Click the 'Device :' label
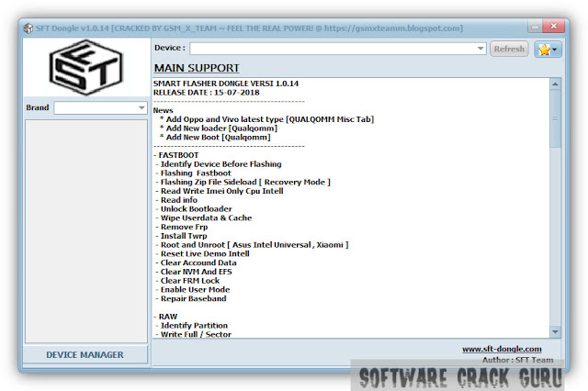This screenshot has height=391, width=588. (170, 48)
